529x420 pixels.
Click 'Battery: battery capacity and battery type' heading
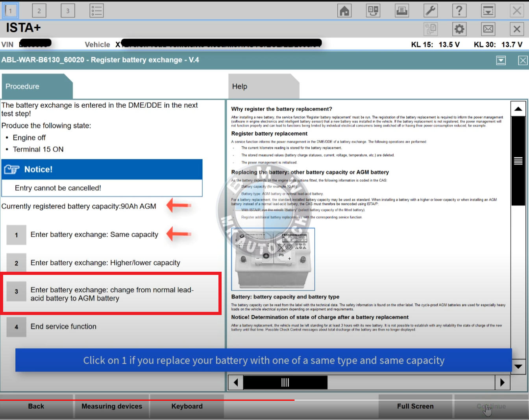coord(285,297)
